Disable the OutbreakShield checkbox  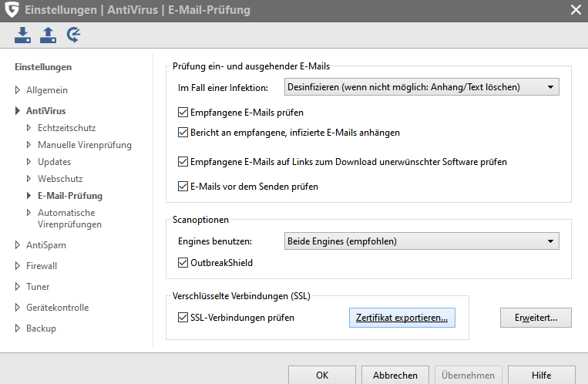pyautogui.click(x=183, y=262)
